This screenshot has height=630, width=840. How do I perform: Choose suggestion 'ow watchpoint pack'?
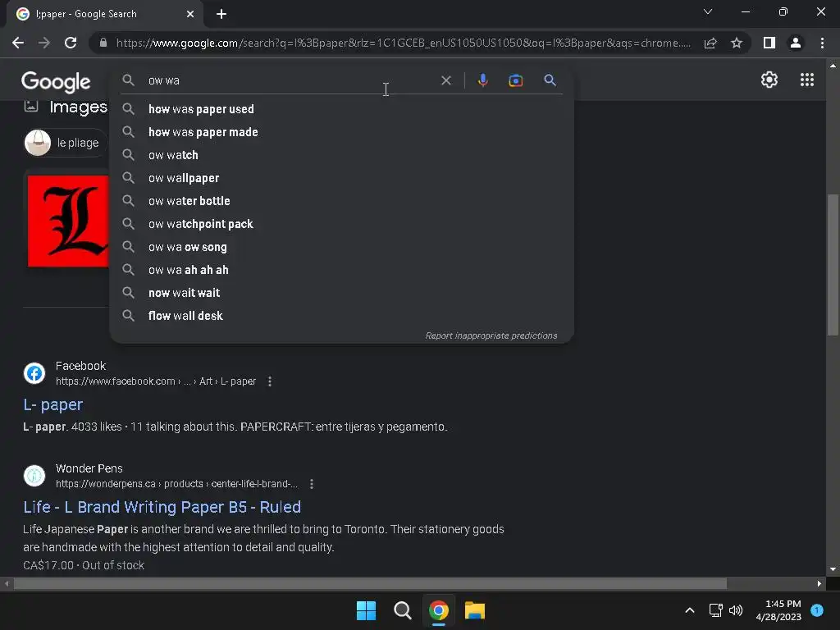pyautogui.click(x=341, y=224)
